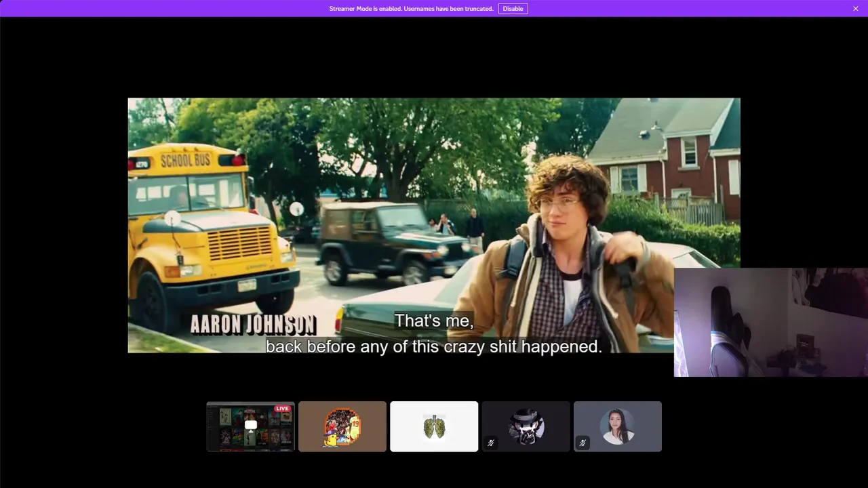Select the tile with woman's photo avatar
868x488 pixels.
click(x=618, y=426)
